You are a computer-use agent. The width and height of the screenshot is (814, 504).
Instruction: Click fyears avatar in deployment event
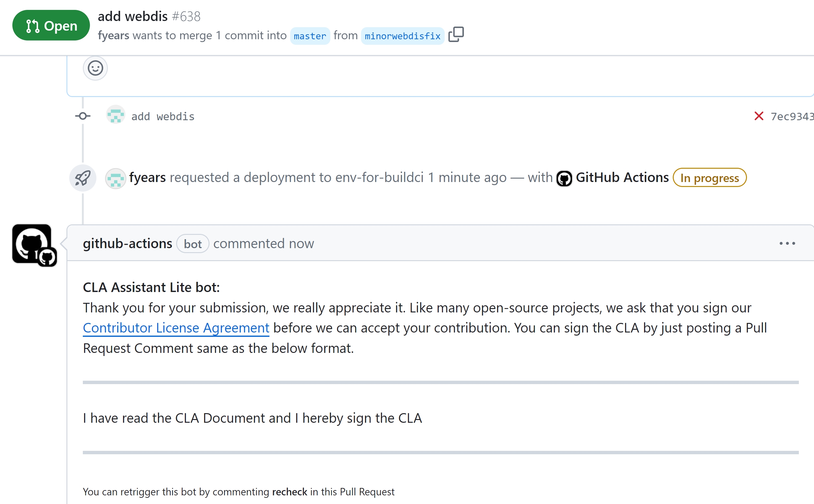tap(116, 178)
